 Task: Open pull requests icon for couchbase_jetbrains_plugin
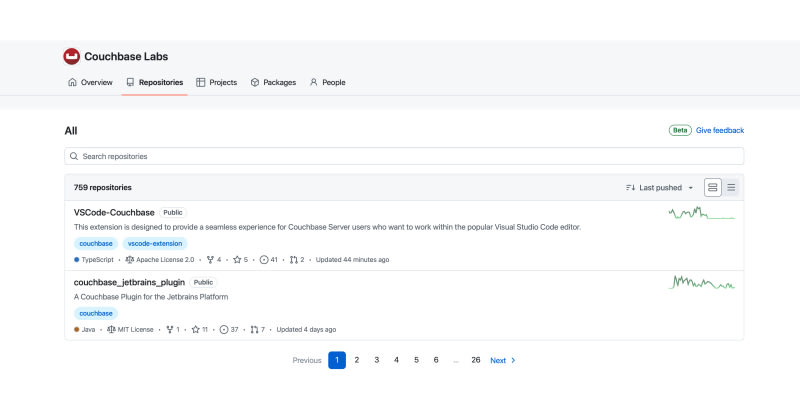coord(256,329)
